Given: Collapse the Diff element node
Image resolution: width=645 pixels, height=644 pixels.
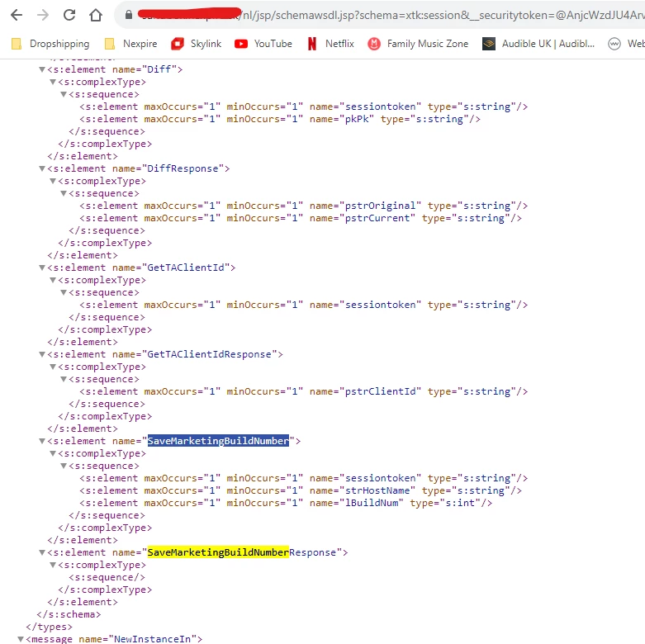Looking at the screenshot, I should pyautogui.click(x=42, y=69).
